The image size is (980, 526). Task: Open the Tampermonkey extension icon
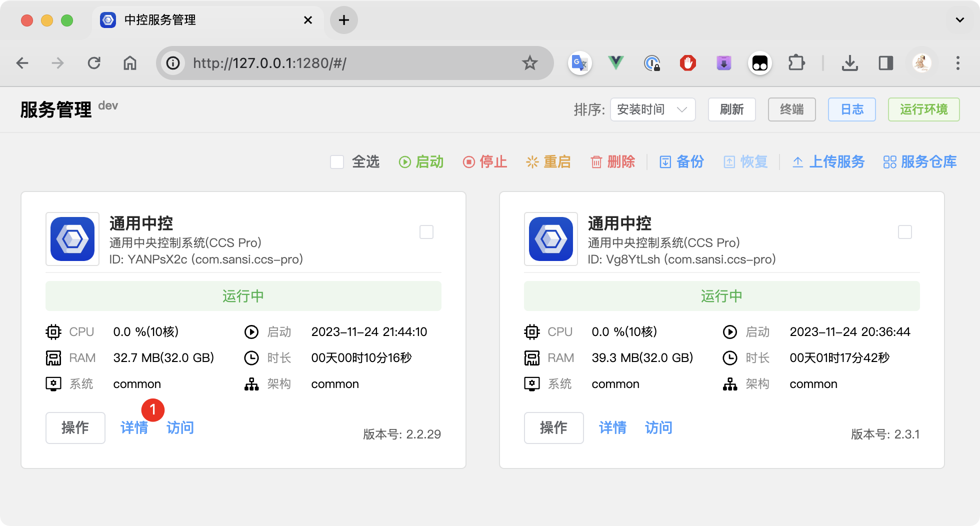[x=760, y=63]
